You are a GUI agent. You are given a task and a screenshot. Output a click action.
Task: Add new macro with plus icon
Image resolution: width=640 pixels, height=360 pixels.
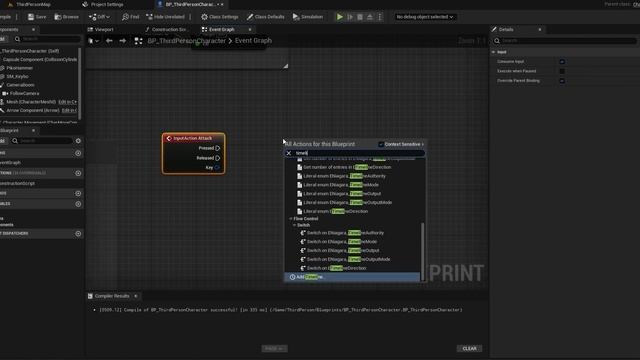pyautogui.click(x=78, y=193)
